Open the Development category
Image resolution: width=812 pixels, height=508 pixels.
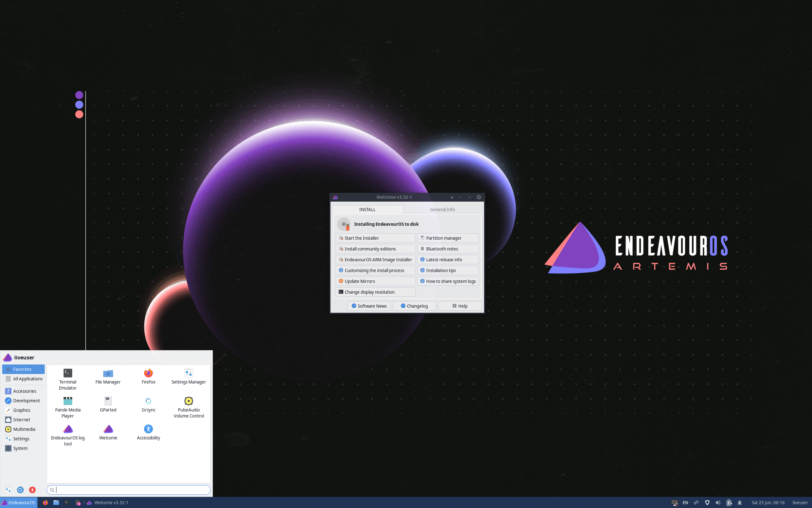click(23, 400)
